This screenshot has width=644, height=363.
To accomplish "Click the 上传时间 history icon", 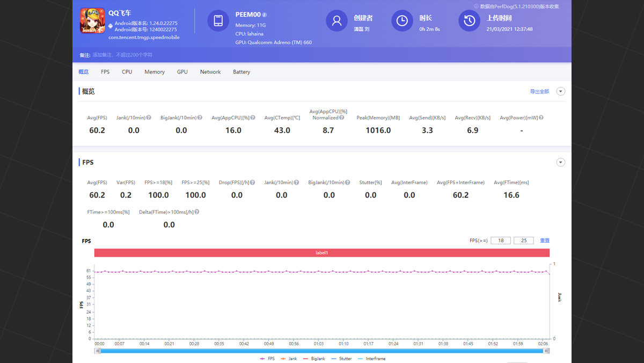I will click(x=469, y=21).
